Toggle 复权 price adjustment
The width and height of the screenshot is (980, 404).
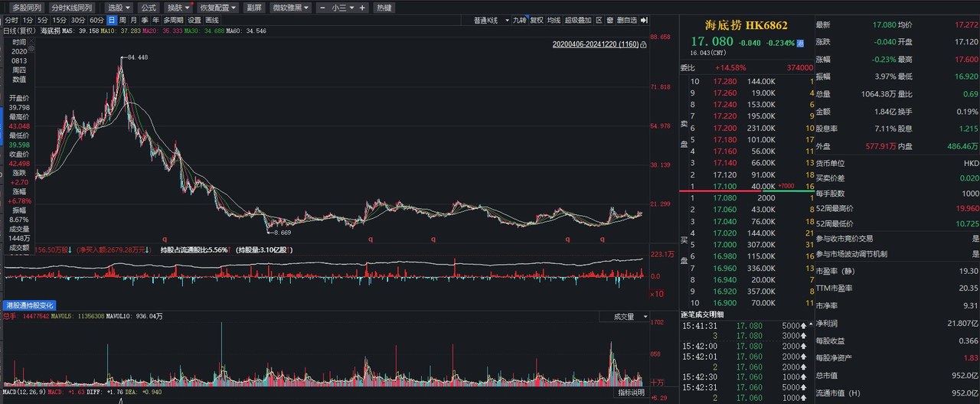[x=537, y=20]
